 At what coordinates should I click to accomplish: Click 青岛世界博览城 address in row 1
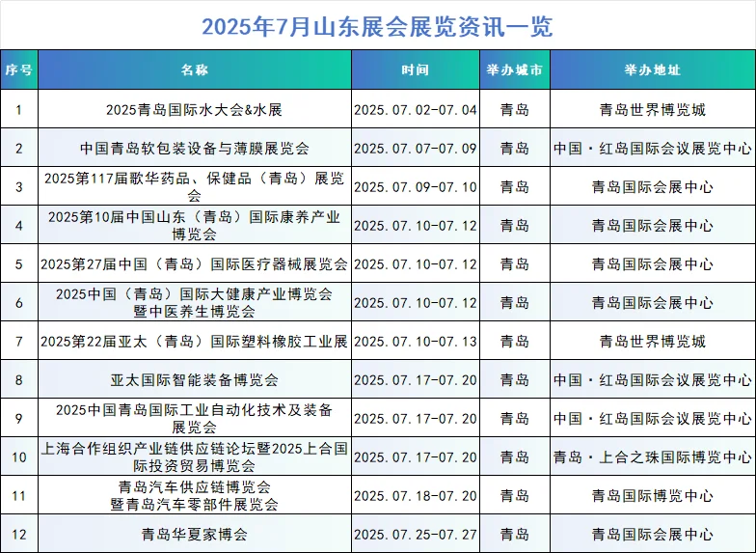[652, 110]
